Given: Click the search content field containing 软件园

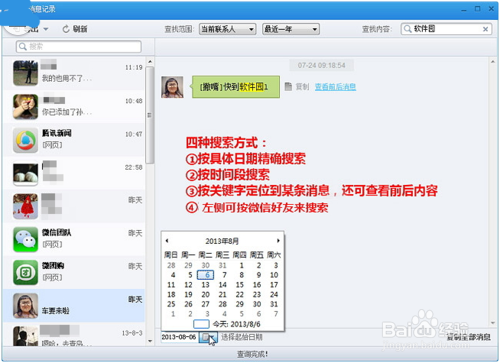Looking at the screenshot, I should pos(446,29).
